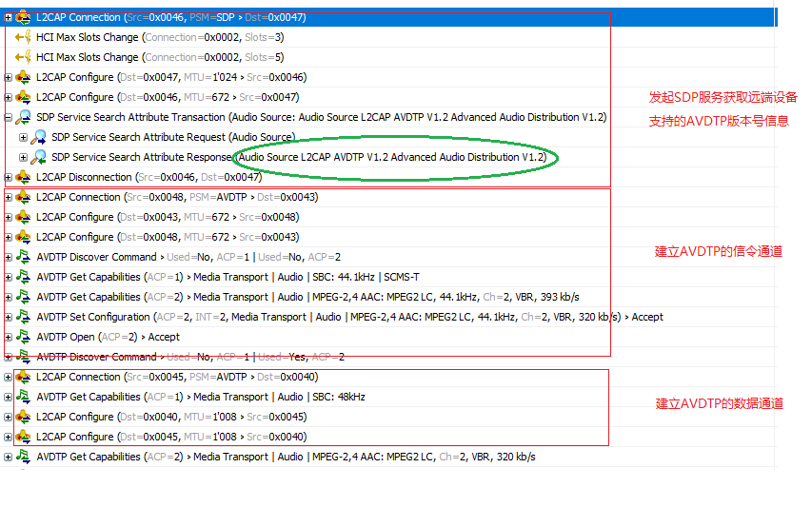Click icon of L2CAP Configure Dst=0x0043 row

click(x=23, y=217)
